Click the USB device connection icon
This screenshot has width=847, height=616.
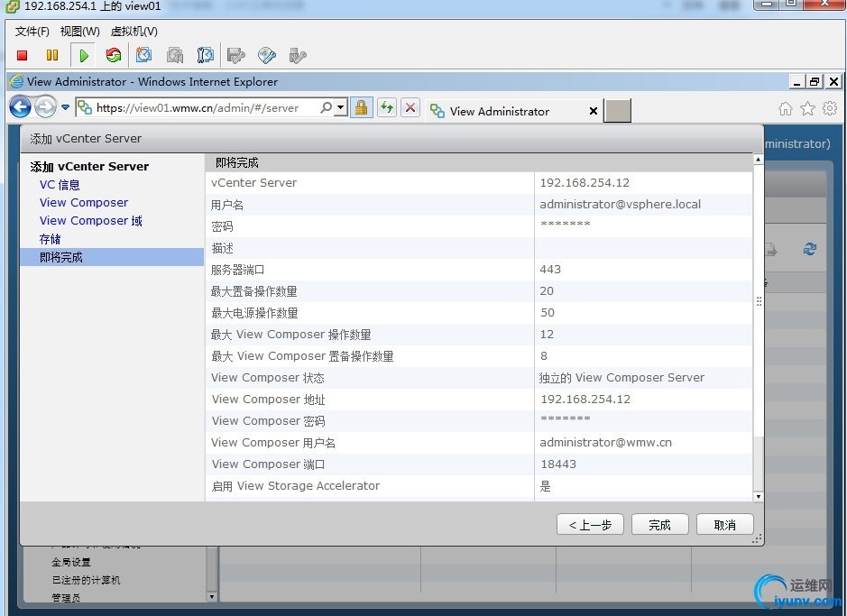298,55
